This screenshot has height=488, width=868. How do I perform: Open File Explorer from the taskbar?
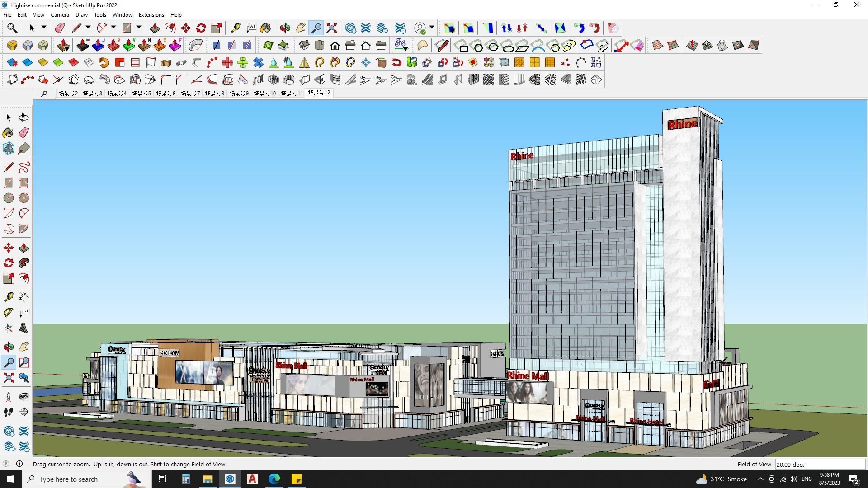coord(208,479)
